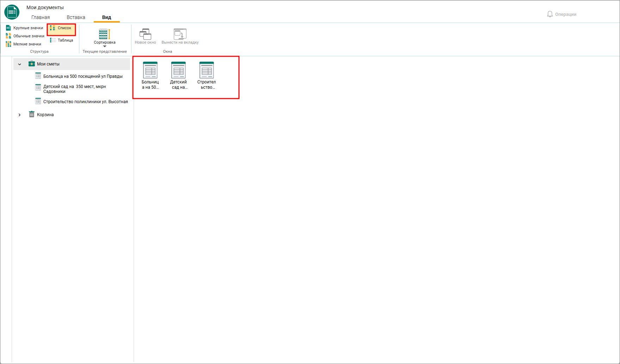
Task: Open the Вставка ribbon tab
Action: [76, 17]
